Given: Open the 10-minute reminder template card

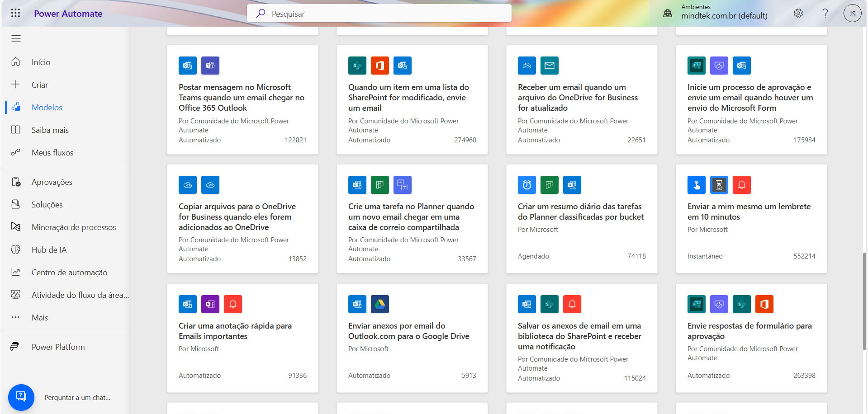Looking at the screenshot, I should (x=751, y=219).
